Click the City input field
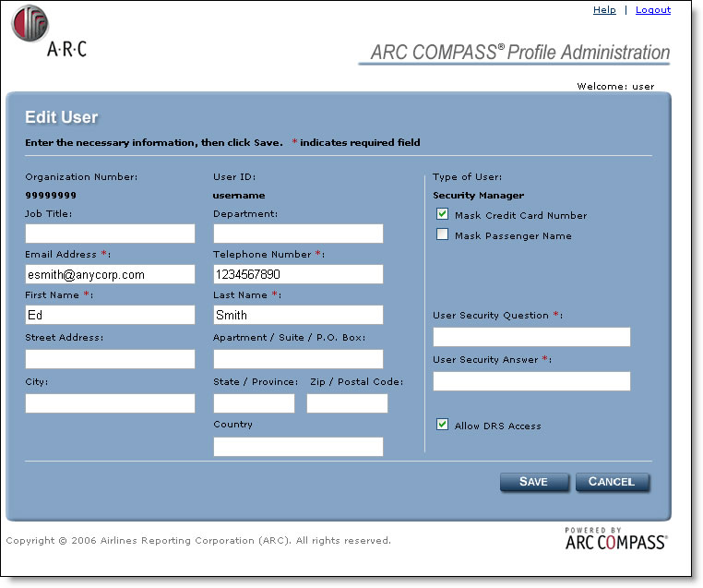Image resolution: width=703 pixels, height=588 pixels. (110, 403)
